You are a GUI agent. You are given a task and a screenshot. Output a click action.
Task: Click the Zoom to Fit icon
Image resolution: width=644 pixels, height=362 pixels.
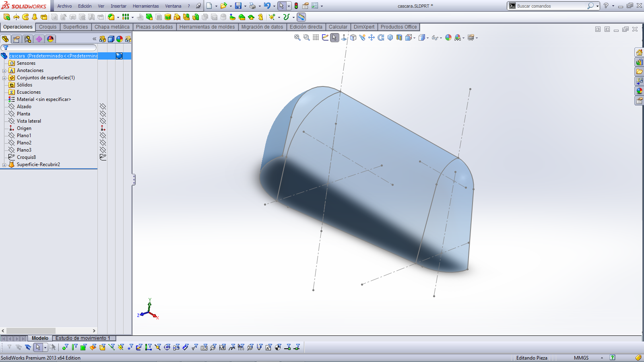pyautogui.click(x=297, y=37)
